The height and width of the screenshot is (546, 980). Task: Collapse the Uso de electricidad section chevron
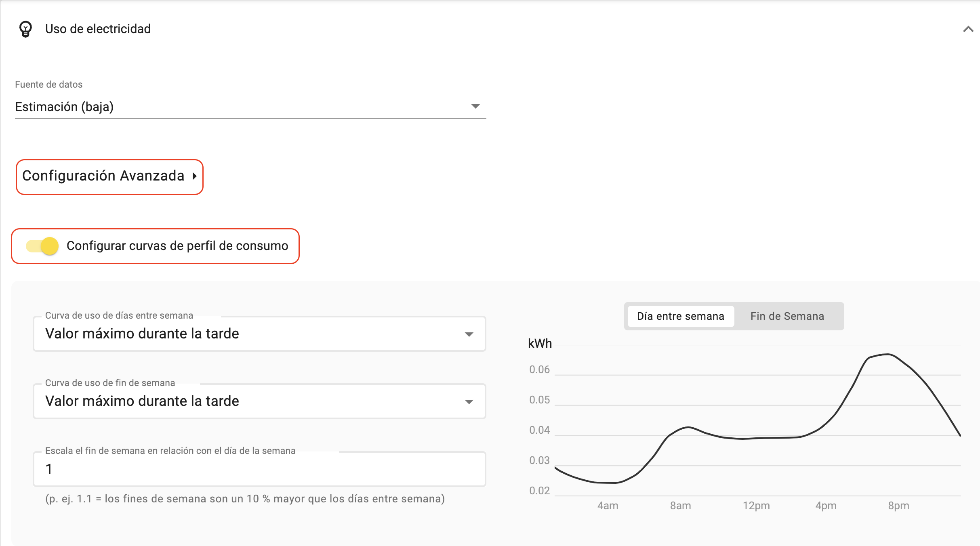(968, 29)
